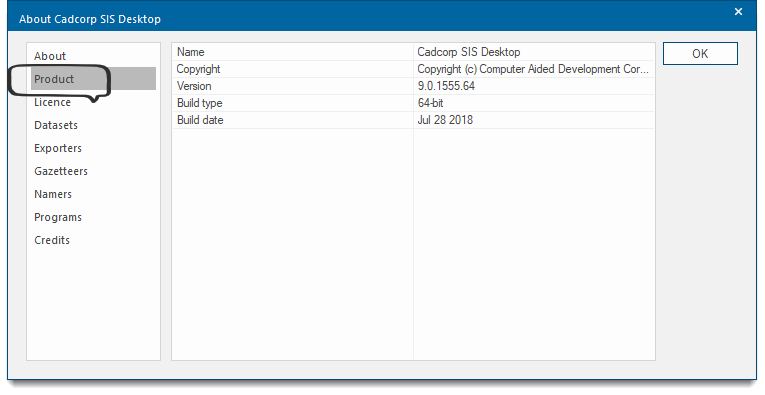The width and height of the screenshot is (765, 395).
Task: Select the Version property label
Action: tap(194, 86)
